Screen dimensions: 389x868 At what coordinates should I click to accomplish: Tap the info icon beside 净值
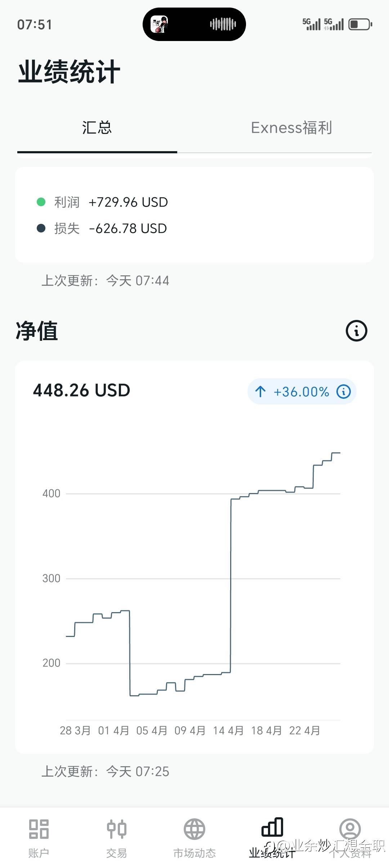click(x=356, y=331)
